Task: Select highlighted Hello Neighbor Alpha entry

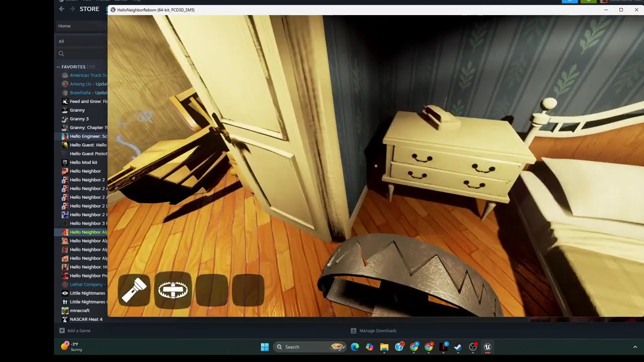Action: (x=89, y=232)
